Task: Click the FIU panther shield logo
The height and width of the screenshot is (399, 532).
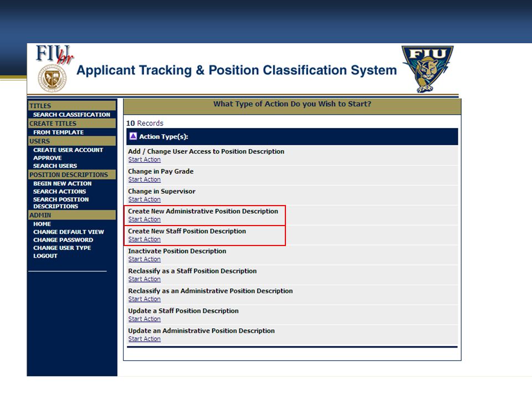Action: pos(427,69)
